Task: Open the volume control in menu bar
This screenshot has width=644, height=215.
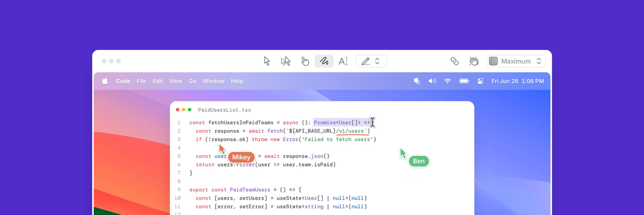Action: tap(432, 81)
